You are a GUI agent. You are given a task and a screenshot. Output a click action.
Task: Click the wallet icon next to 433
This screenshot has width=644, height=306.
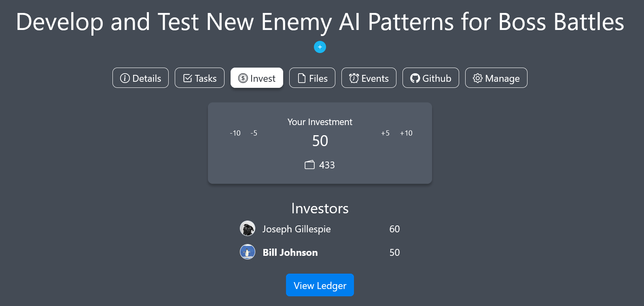pos(309,165)
